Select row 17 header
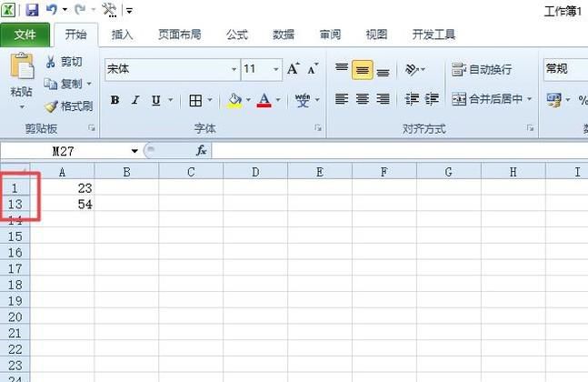 15,268
